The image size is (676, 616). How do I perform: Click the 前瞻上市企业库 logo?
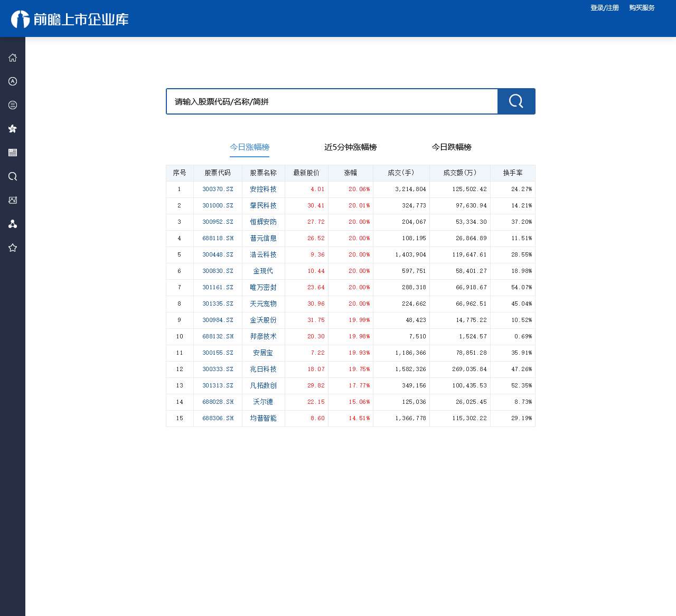pos(70,20)
